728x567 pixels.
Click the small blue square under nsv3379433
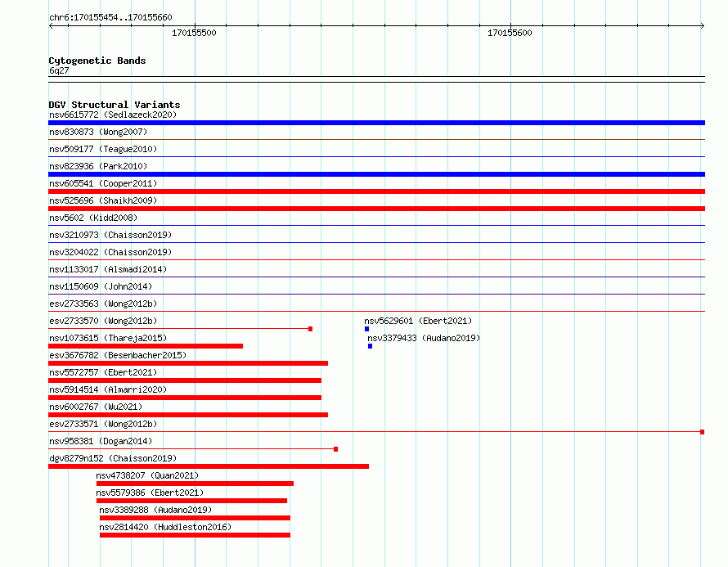click(x=370, y=346)
